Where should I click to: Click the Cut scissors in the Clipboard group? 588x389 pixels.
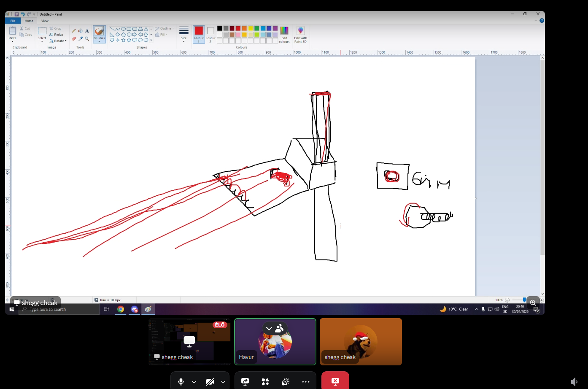(x=22, y=28)
